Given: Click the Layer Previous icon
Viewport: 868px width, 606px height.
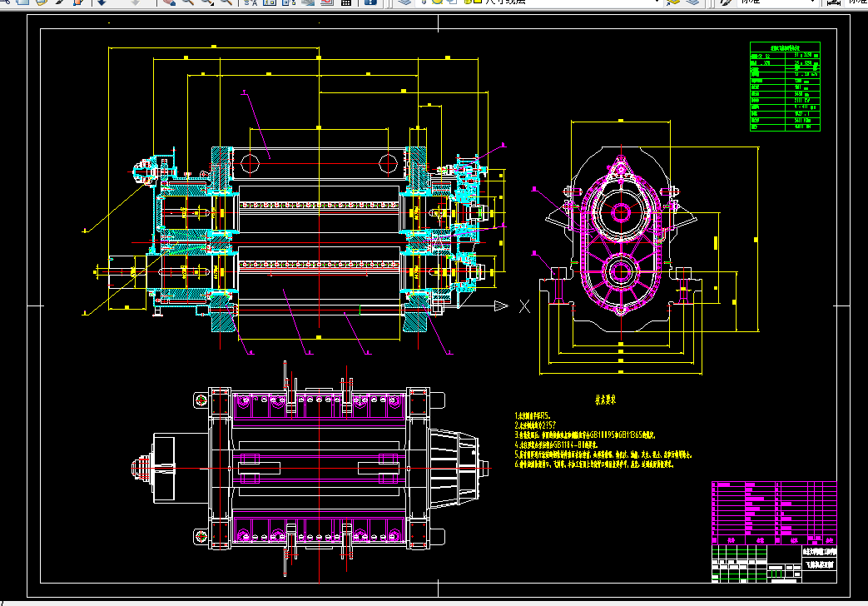Looking at the screenshot, I should coord(692,2).
